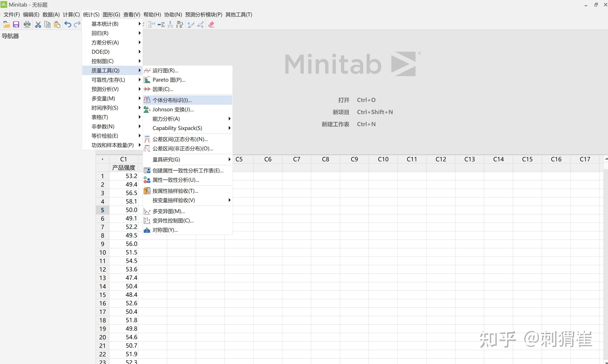
Task: Choose 个体分布标识(I) distribution identification
Action: pyautogui.click(x=188, y=100)
